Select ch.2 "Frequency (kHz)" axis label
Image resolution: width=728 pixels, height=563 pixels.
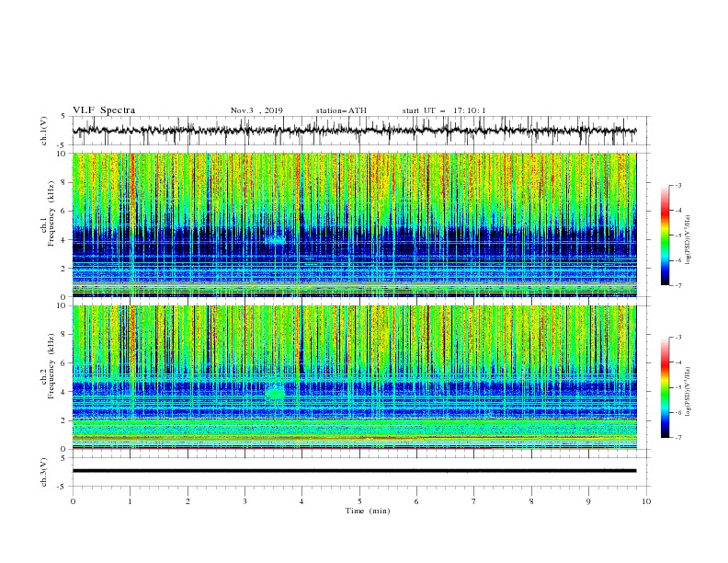(x=51, y=366)
